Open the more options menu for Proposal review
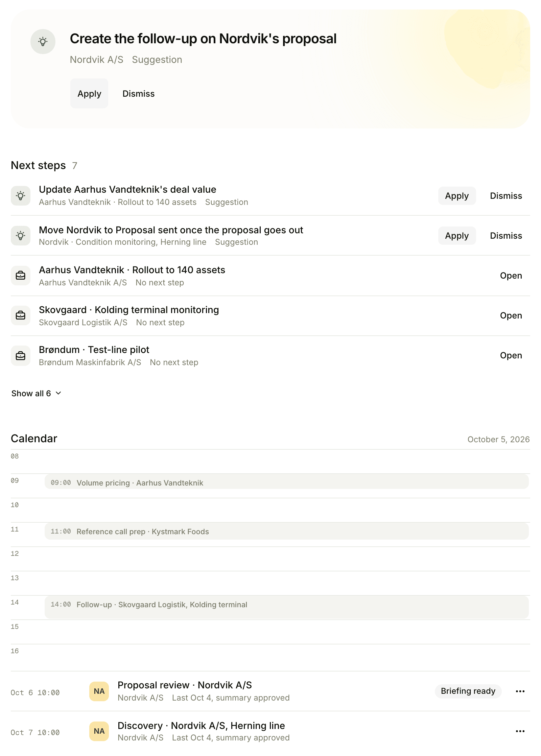 [x=520, y=691]
